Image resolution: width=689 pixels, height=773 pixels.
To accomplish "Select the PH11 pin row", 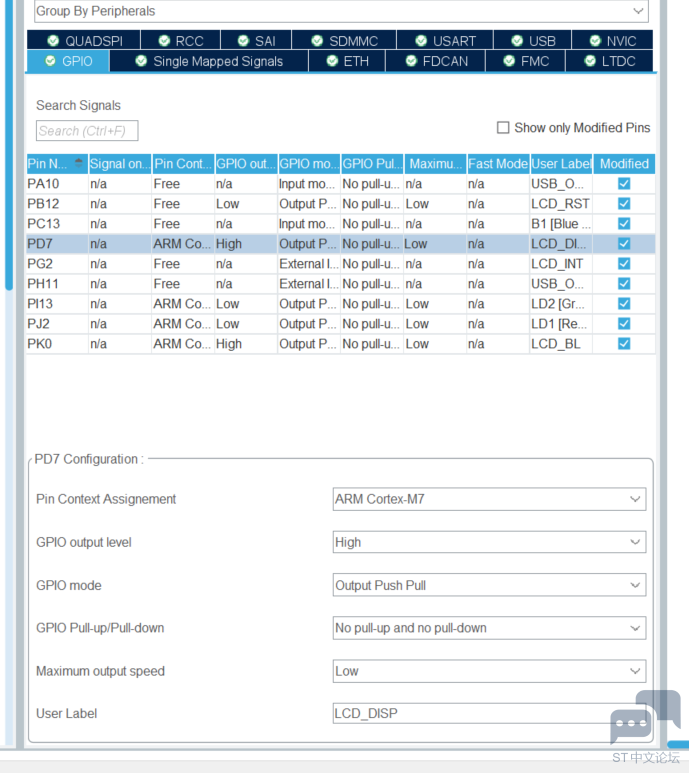I will [x=341, y=283].
